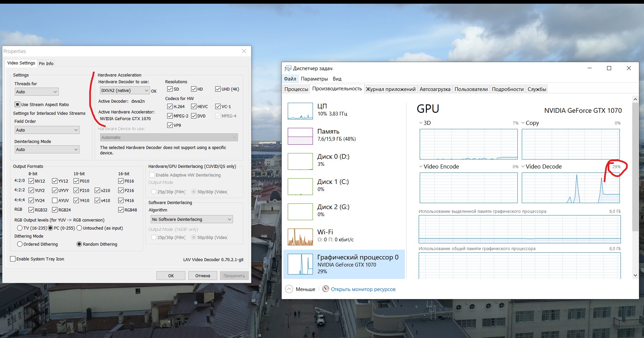Enable System Tray Icon checkbox
644x338 pixels.
13,259
